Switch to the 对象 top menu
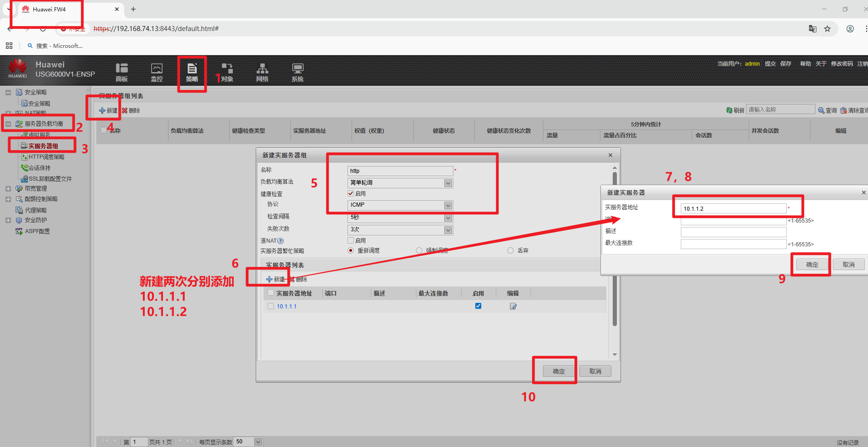 tap(227, 72)
